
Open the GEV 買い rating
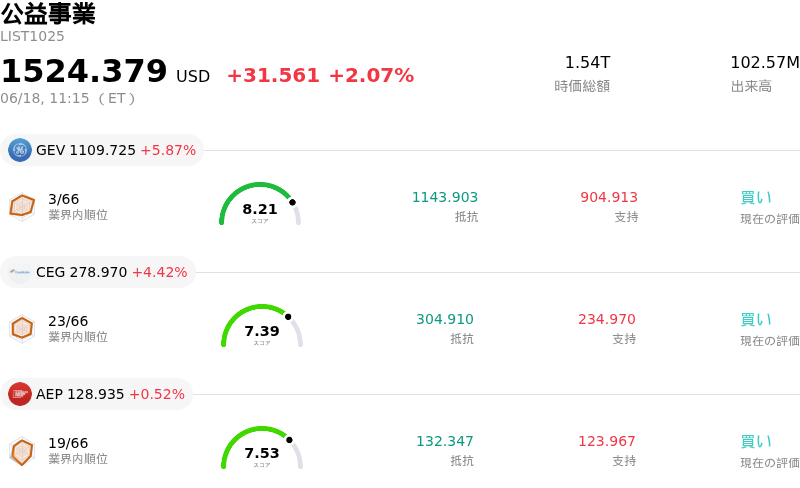[x=756, y=198]
